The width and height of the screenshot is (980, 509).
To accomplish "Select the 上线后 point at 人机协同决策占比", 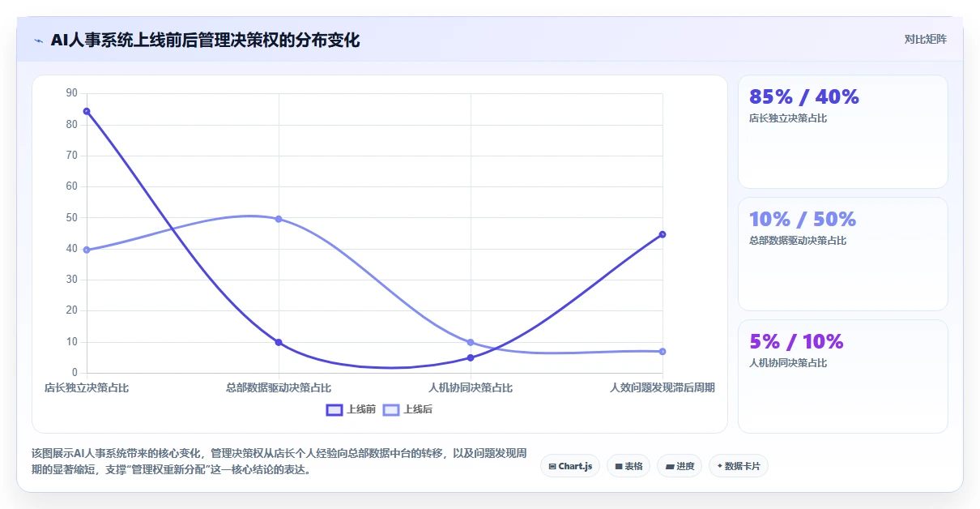I will pyautogui.click(x=471, y=342).
